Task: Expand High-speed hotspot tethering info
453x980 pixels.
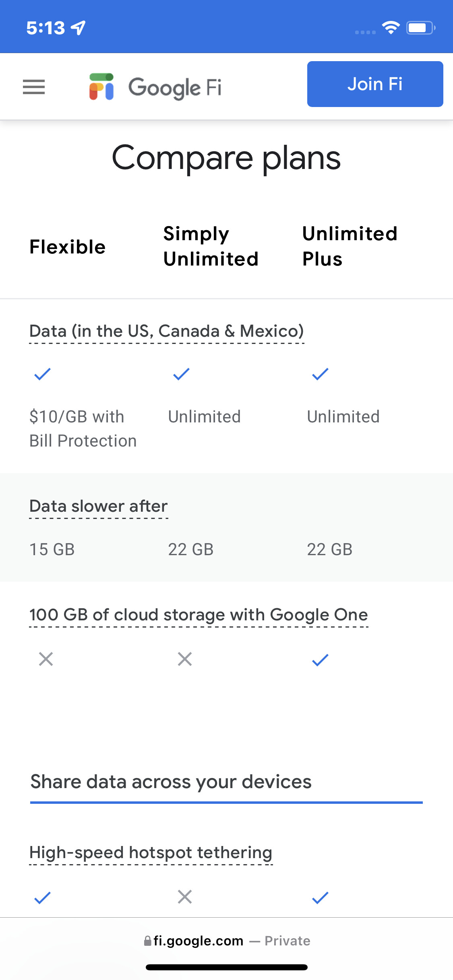Action: click(151, 853)
